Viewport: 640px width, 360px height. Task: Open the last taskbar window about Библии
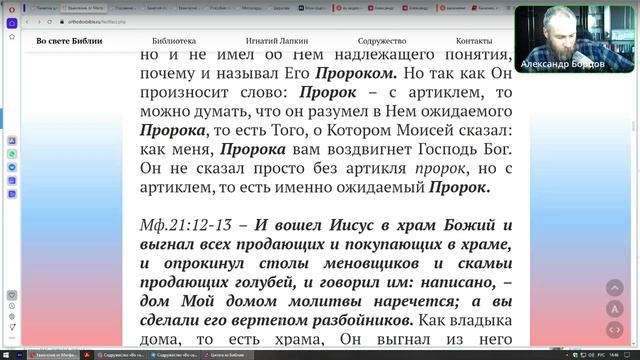click(227, 355)
